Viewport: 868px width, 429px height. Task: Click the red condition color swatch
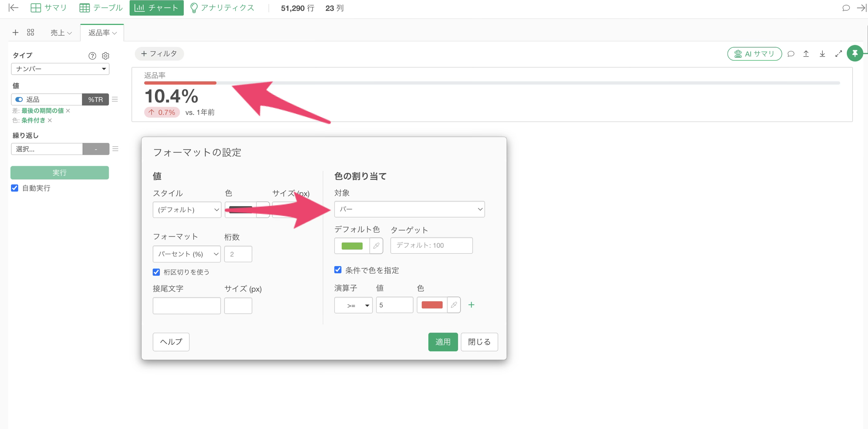click(432, 305)
